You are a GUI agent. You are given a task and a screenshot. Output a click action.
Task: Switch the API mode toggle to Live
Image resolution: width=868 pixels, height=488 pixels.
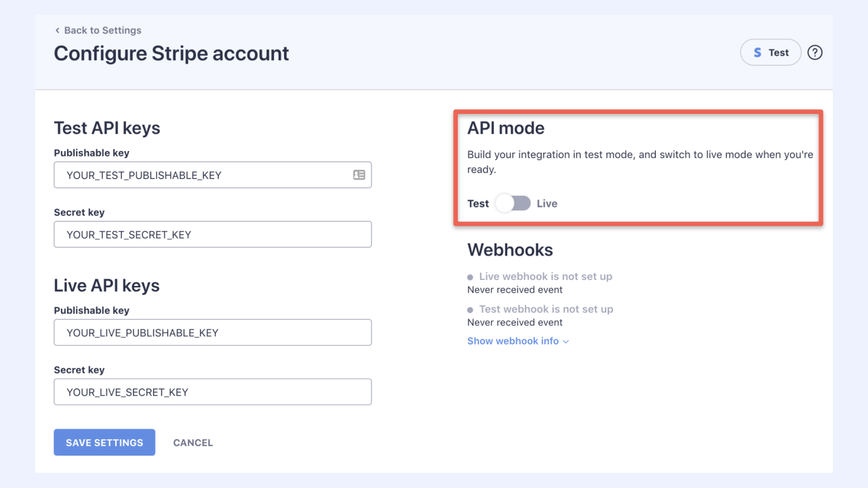[513, 203]
